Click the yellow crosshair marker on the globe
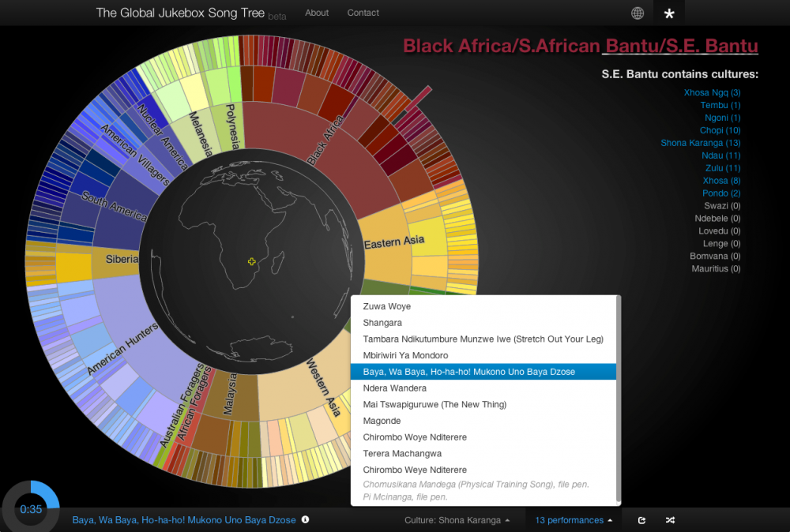Viewport: 790px width, 532px height. click(252, 261)
